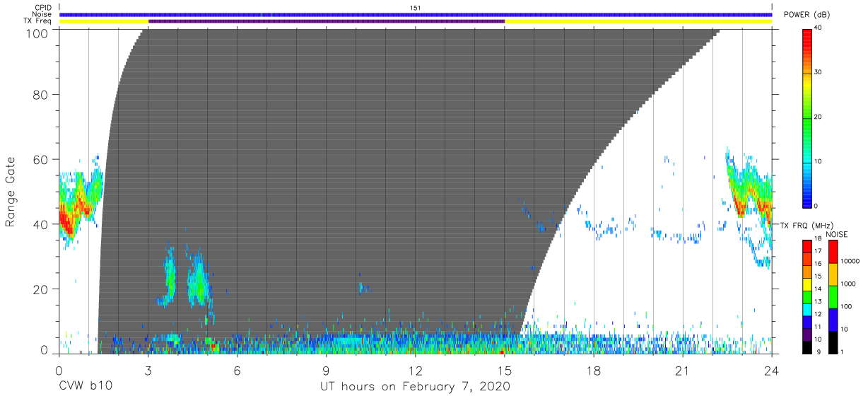Click the 9 hour tick on the UT axis
The image size is (868, 401).
pos(327,371)
